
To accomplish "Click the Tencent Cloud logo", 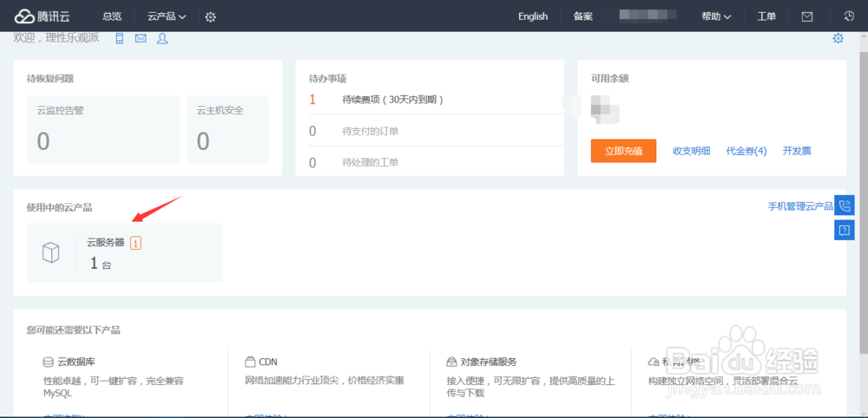I will pos(44,16).
